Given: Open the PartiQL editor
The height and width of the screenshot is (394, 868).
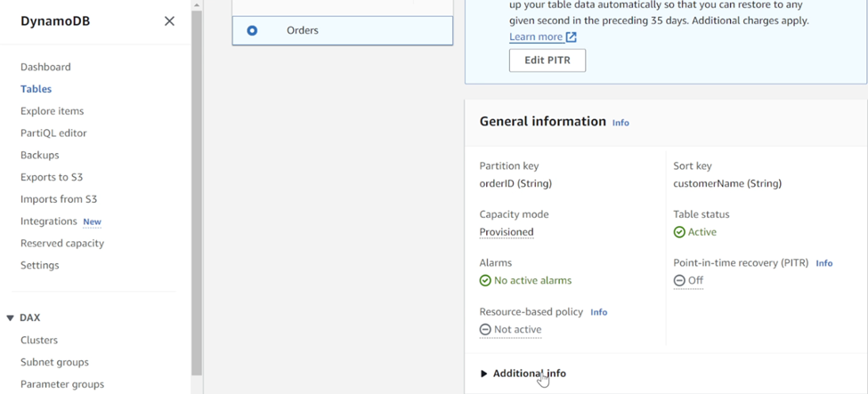Looking at the screenshot, I should pyautogui.click(x=53, y=133).
